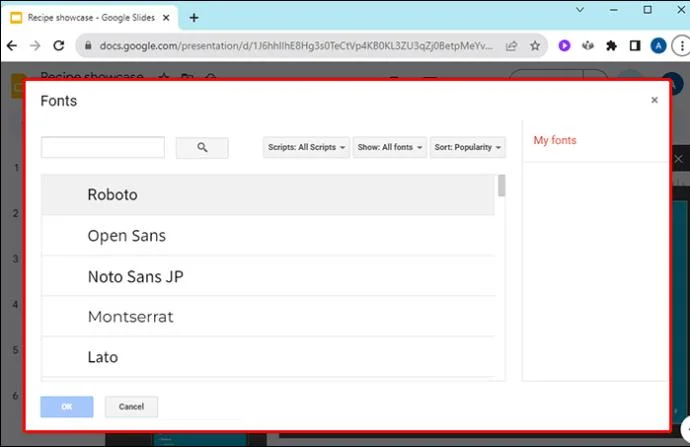Click the search magnifier button in Fonts dialog
This screenshot has height=447, width=690.
202,147
